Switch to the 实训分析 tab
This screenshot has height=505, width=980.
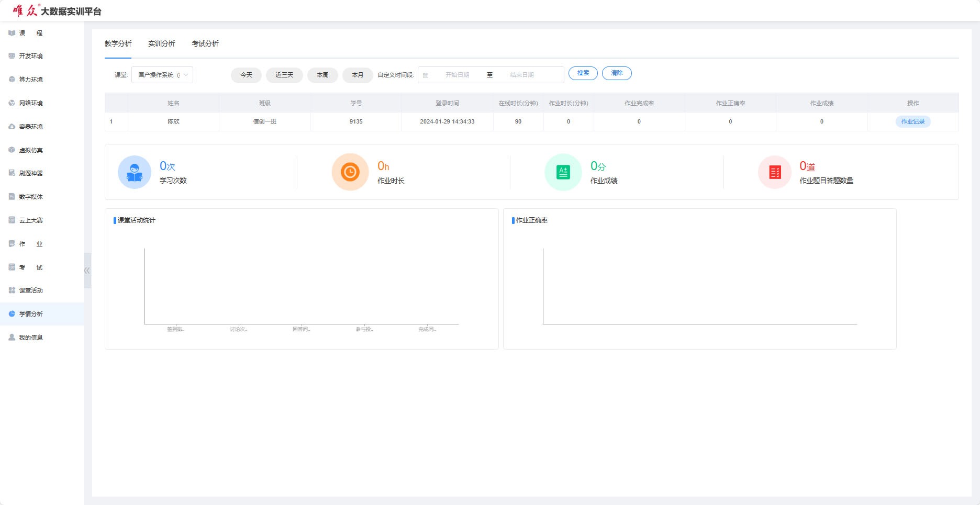pos(161,44)
